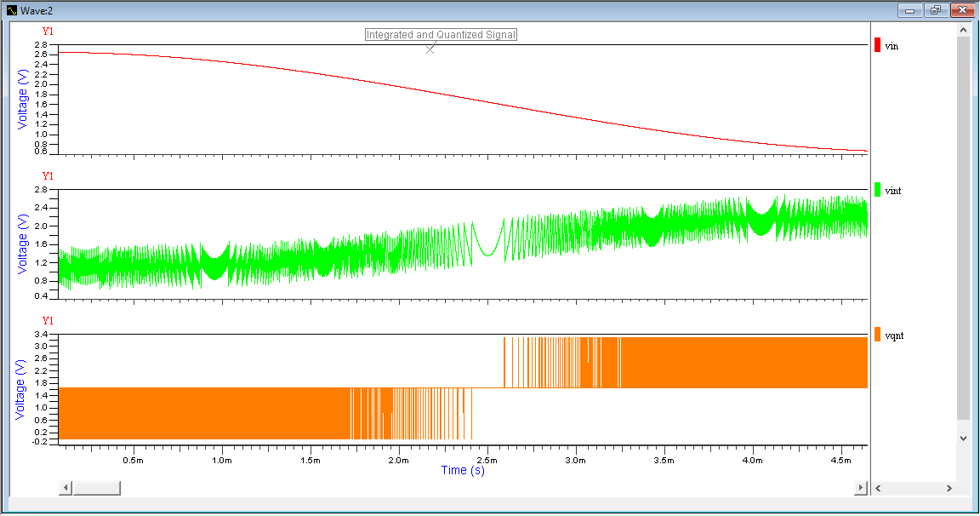Click the 0.5m time axis tick label

pyautogui.click(x=133, y=461)
